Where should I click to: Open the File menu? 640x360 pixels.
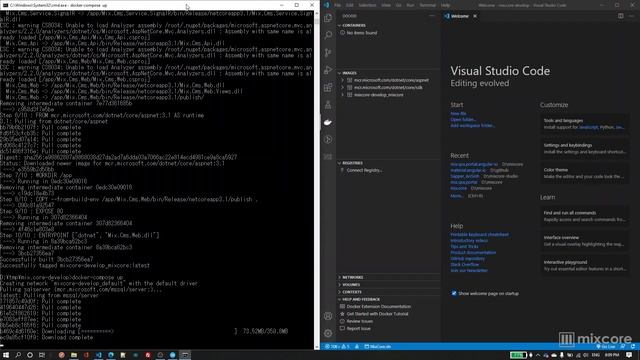[338, 5]
